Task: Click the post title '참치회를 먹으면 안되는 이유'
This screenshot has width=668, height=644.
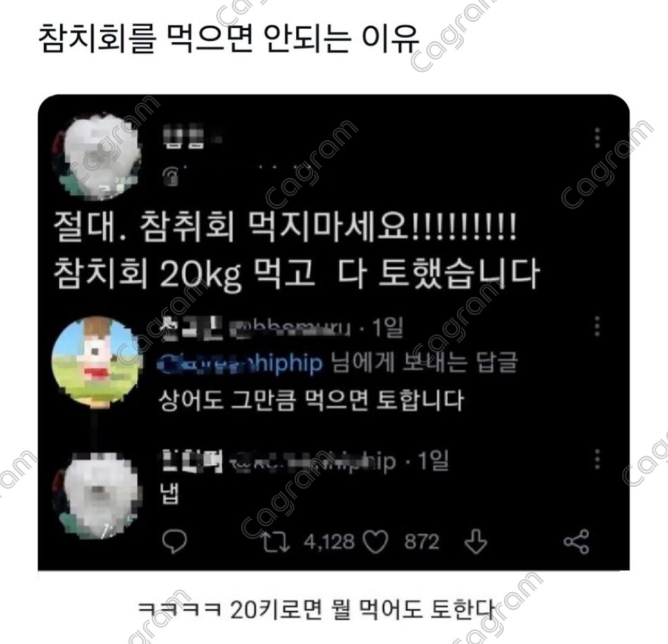Action: click(229, 39)
